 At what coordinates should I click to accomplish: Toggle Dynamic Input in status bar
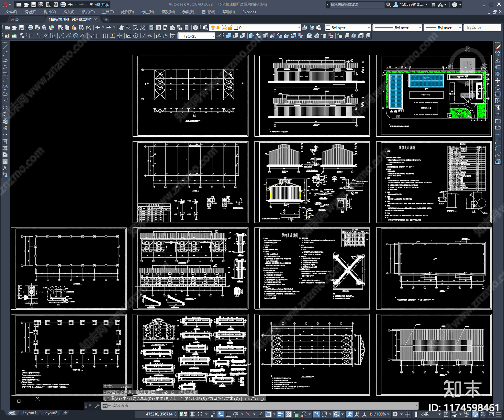(221, 414)
